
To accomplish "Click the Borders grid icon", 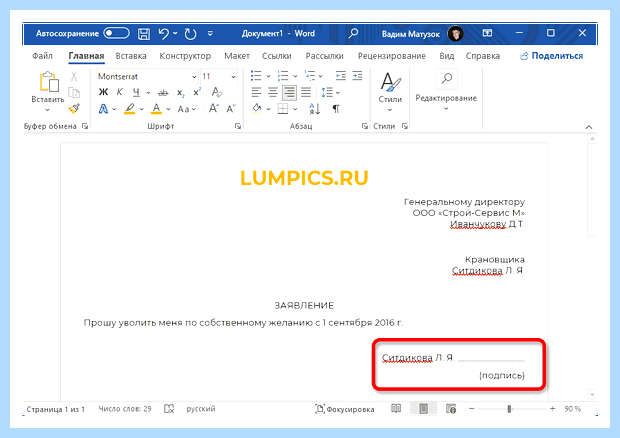I will pyautogui.click(x=283, y=108).
